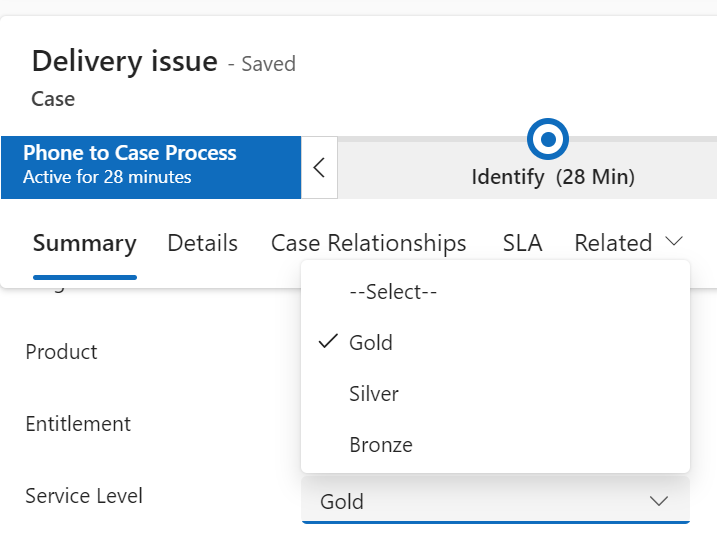
Task: Click the Entitlement field label
Action: click(78, 424)
